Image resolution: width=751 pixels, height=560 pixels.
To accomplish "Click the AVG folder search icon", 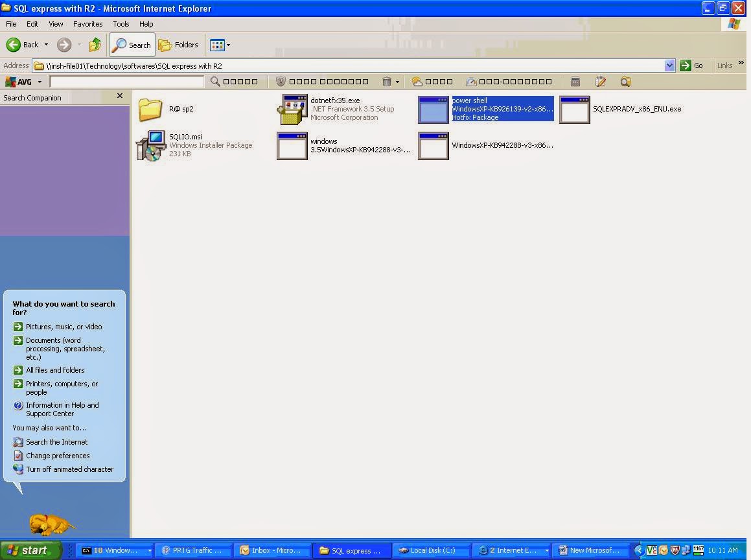I will click(625, 82).
